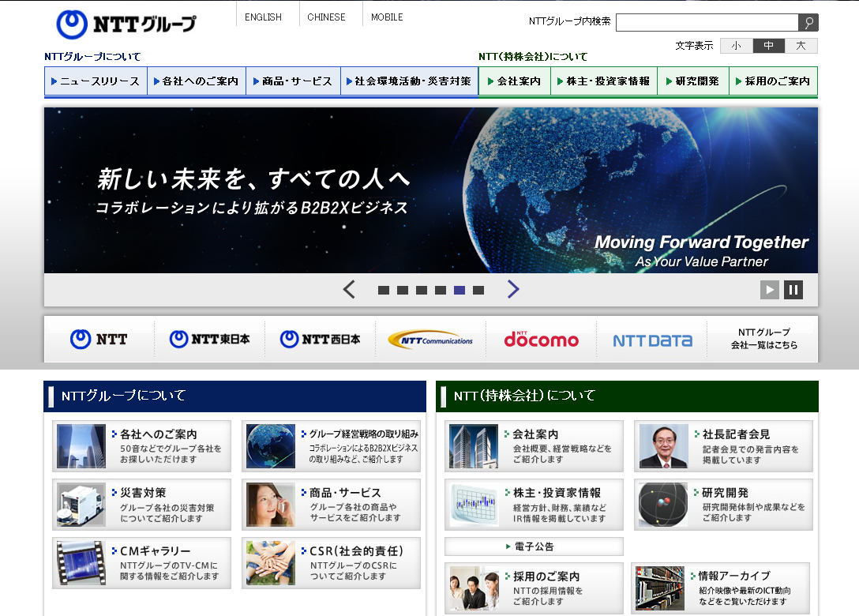Select medium text size 中
This screenshot has width=859, height=616.
(x=769, y=46)
